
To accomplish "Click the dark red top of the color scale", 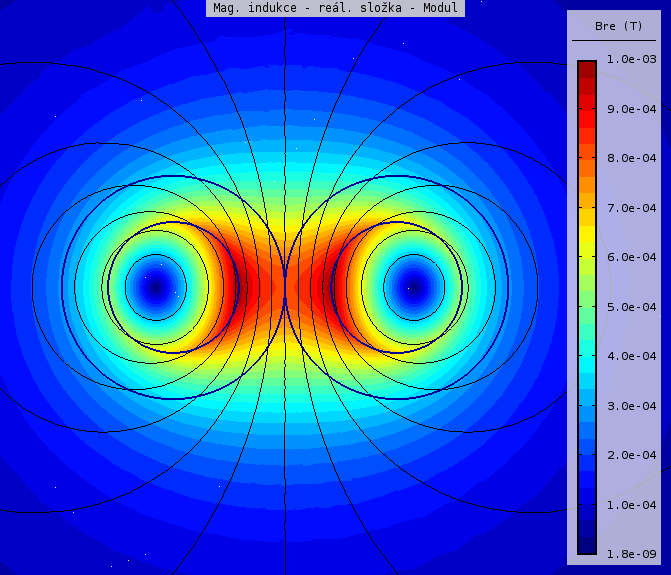I will coord(587,70).
